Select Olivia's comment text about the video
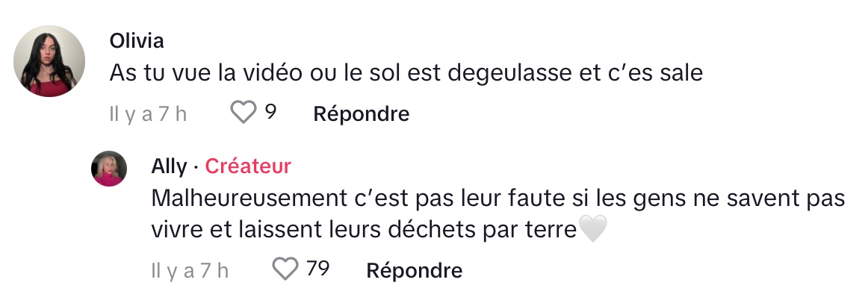The image size is (868, 303). point(406,73)
